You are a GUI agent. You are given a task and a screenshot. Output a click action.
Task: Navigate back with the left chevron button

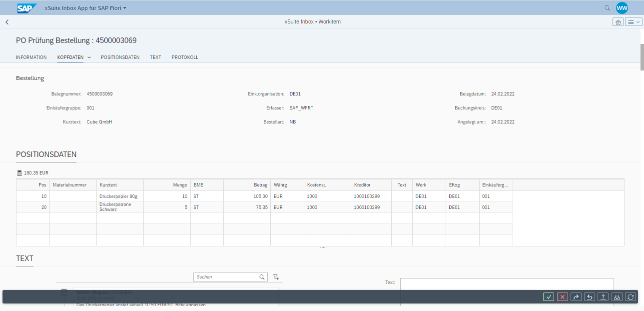pyautogui.click(x=6, y=21)
